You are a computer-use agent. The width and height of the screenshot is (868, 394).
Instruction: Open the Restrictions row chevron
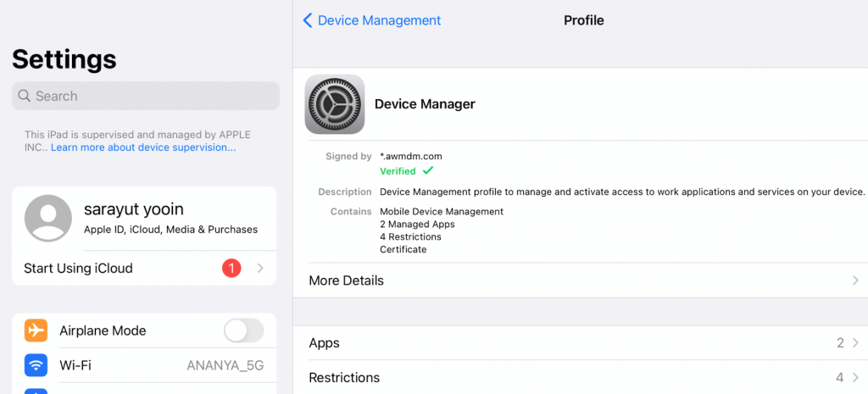point(855,378)
